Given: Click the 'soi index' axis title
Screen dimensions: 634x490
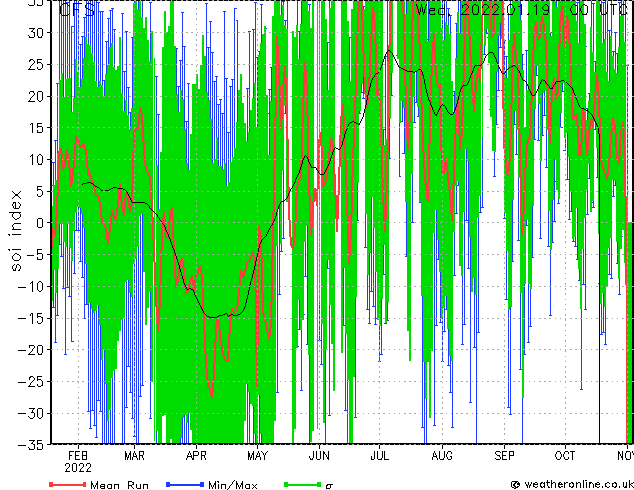Looking at the screenshot, I should [x=15, y=231].
